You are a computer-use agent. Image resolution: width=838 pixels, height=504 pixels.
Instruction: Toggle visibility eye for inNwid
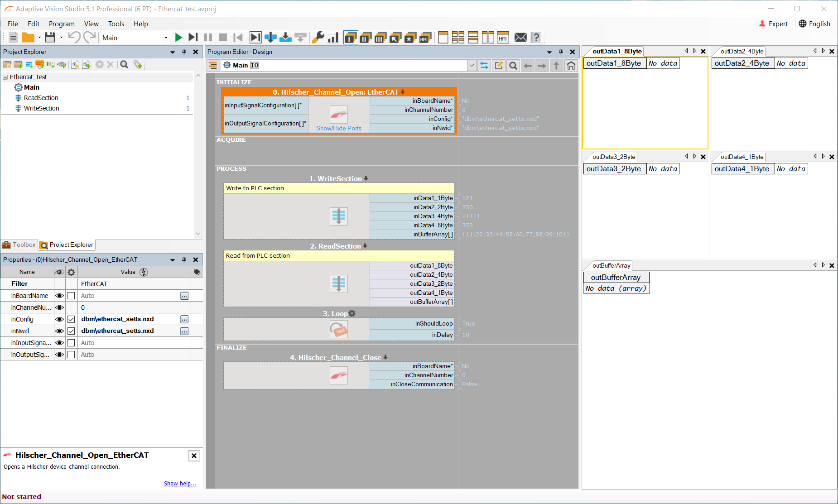[x=59, y=331]
